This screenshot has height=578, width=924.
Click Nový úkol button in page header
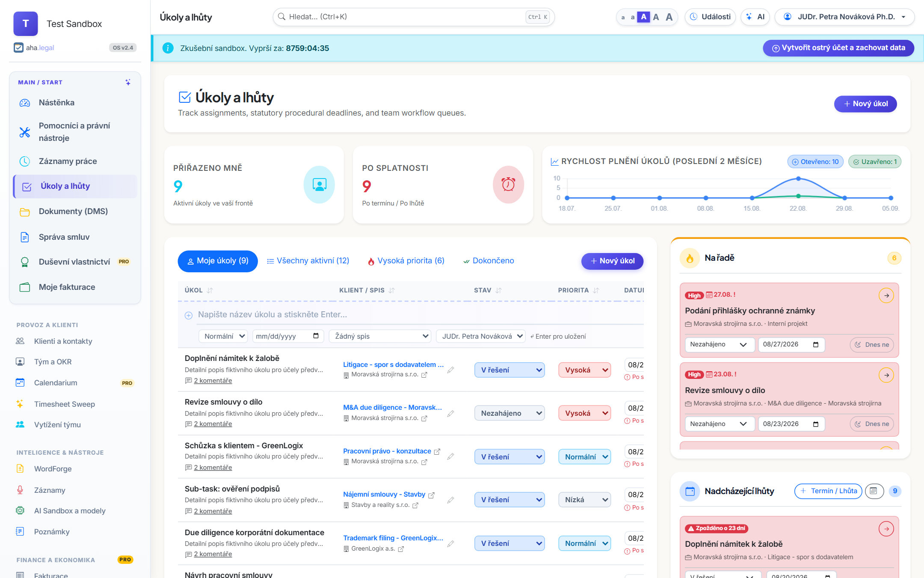pyautogui.click(x=865, y=104)
